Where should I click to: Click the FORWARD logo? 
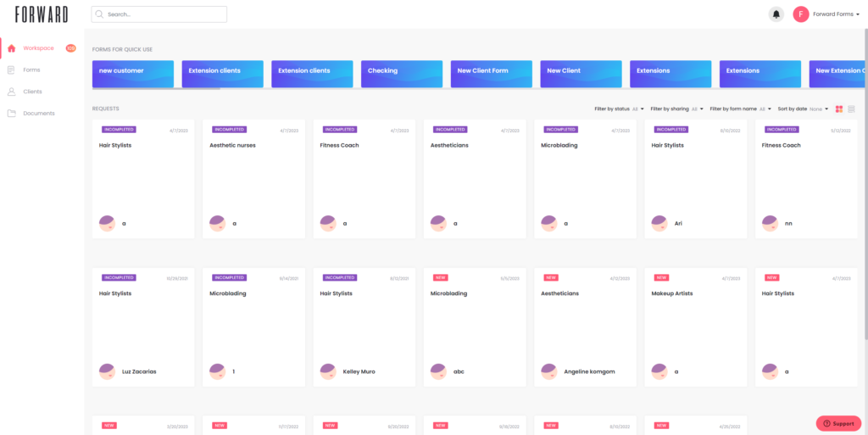(42, 14)
